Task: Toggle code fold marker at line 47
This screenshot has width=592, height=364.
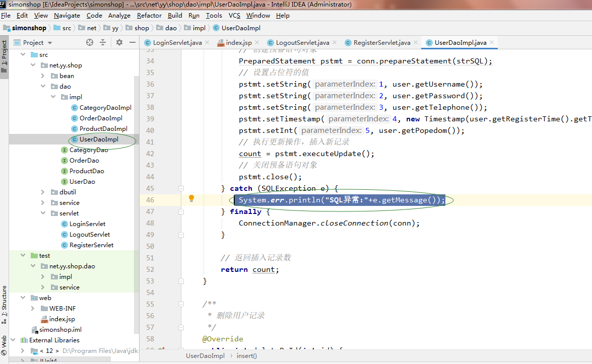Action: pyautogui.click(x=181, y=211)
